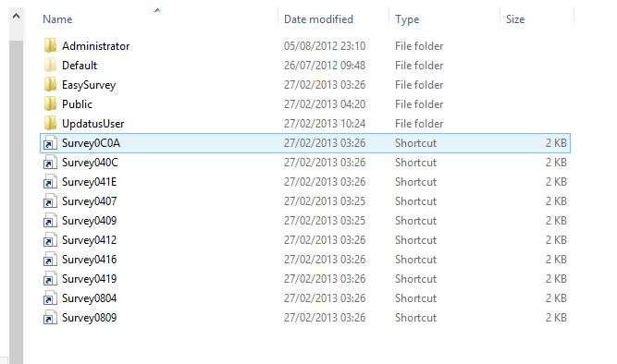The width and height of the screenshot is (617, 364).
Task: Sort files by the Name column header
Action: 57,19
